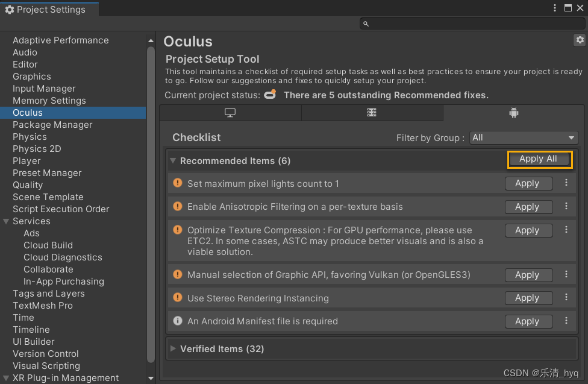Open Script Execution Order settings
The height and width of the screenshot is (384, 588).
61,209
